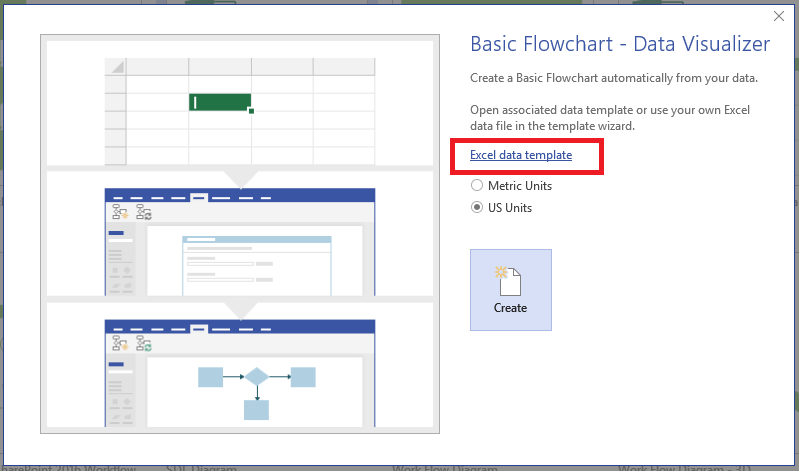Screen dimensions: 799x471
Task: Click the 'Create a Basic Flowchart automatically' description
Action: coord(614,78)
